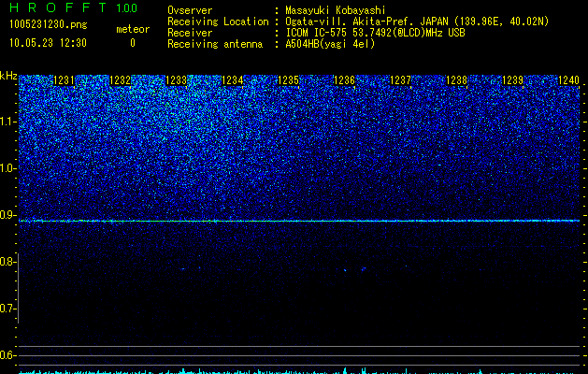Click the bright horizontal carrier line in spectrogram
Screen dimensions: 588x374
click(299, 221)
